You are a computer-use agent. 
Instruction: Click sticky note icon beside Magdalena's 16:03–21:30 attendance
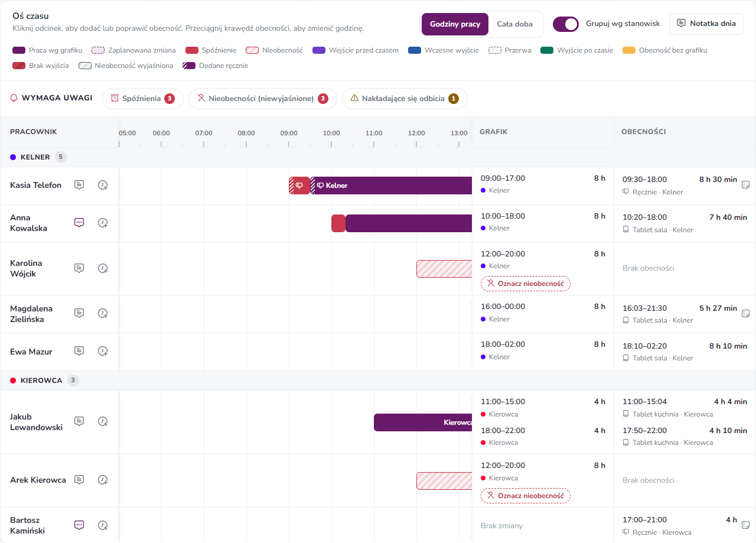point(746,313)
